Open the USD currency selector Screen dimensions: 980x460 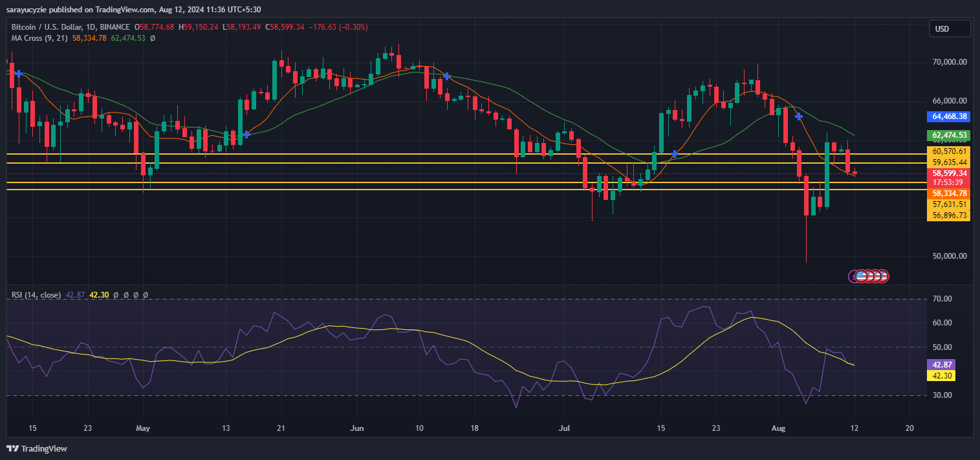point(950,28)
